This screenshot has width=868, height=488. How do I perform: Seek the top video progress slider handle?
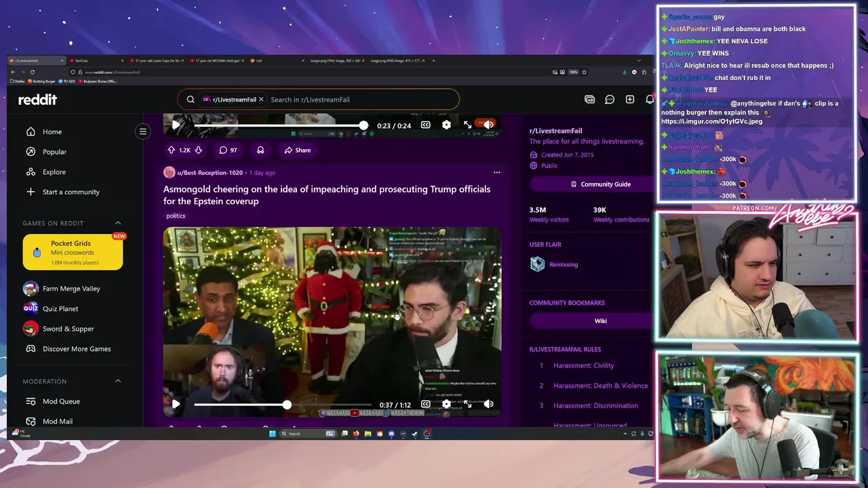[x=363, y=125]
